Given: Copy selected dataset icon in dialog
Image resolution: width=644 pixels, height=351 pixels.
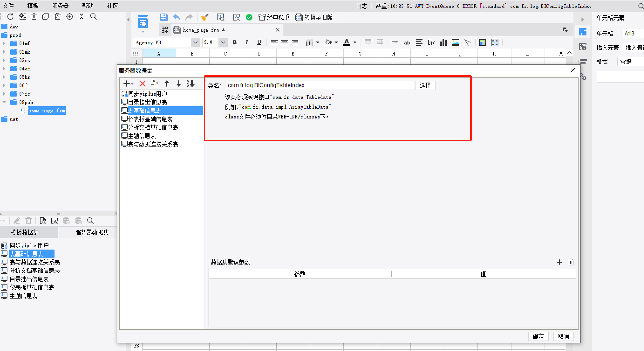Looking at the screenshot, I should pyautogui.click(x=154, y=83).
